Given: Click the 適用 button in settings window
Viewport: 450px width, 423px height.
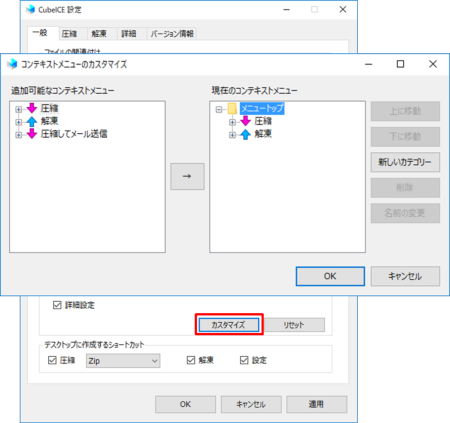Looking at the screenshot, I should [x=316, y=404].
